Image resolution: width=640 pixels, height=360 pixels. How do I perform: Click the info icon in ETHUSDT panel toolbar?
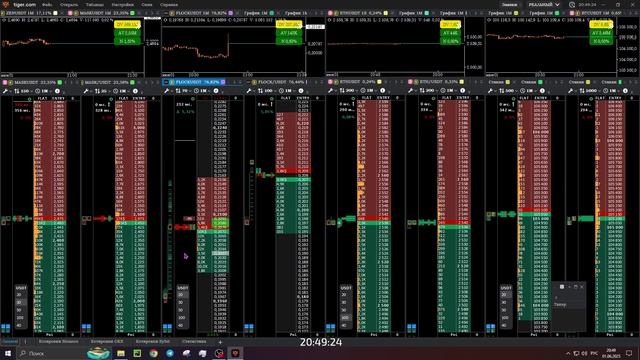pyautogui.click(x=382, y=91)
